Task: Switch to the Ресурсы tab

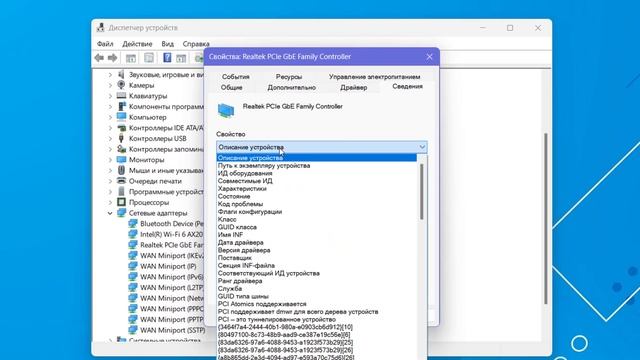Action: [289, 77]
